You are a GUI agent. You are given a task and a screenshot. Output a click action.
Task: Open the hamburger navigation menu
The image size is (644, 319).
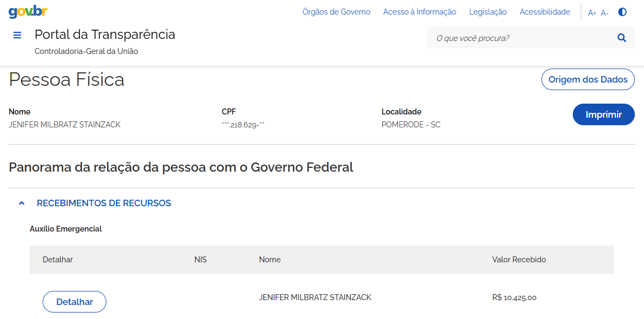pos(17,35)
